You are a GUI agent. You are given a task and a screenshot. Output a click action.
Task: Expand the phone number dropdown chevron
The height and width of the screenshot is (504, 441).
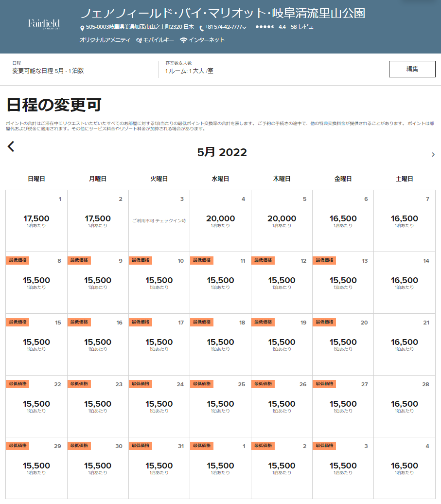[244, 28]
